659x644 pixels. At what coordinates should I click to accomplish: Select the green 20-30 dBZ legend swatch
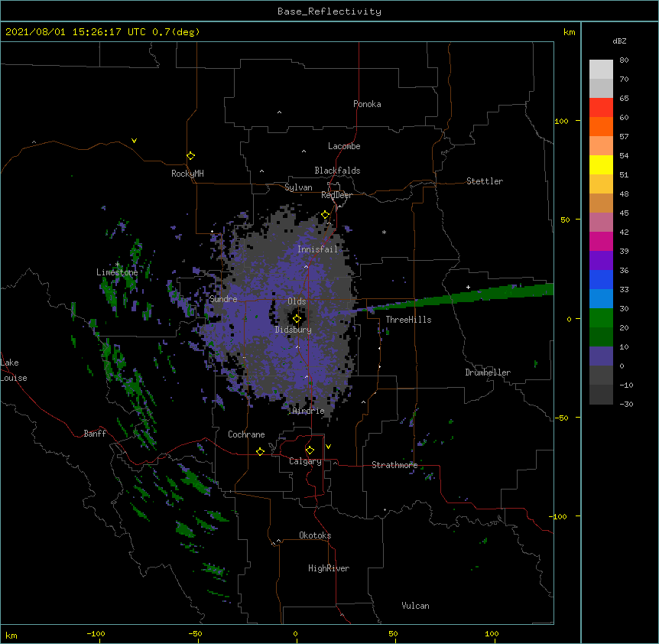pyautogui.click(x=601, y=318)
